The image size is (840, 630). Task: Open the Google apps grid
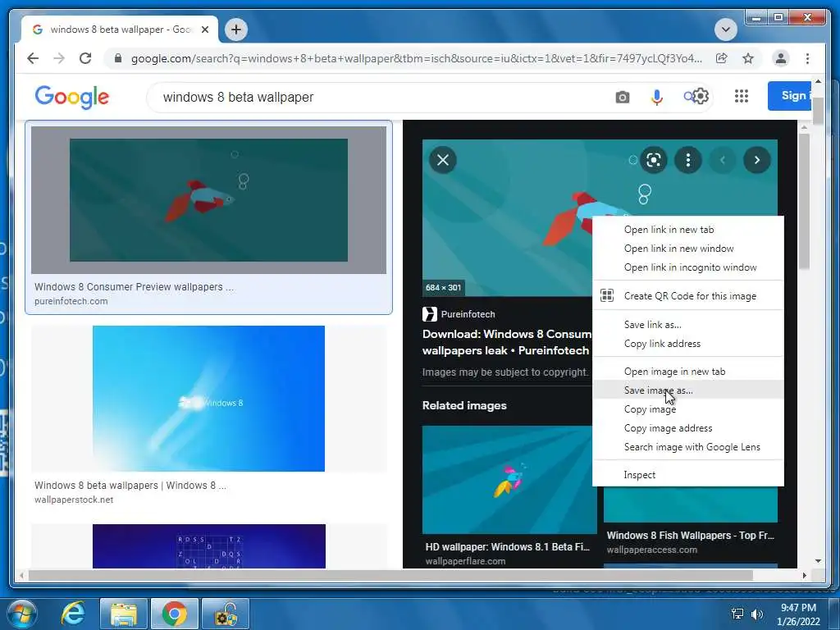click(x=742, y=97)
